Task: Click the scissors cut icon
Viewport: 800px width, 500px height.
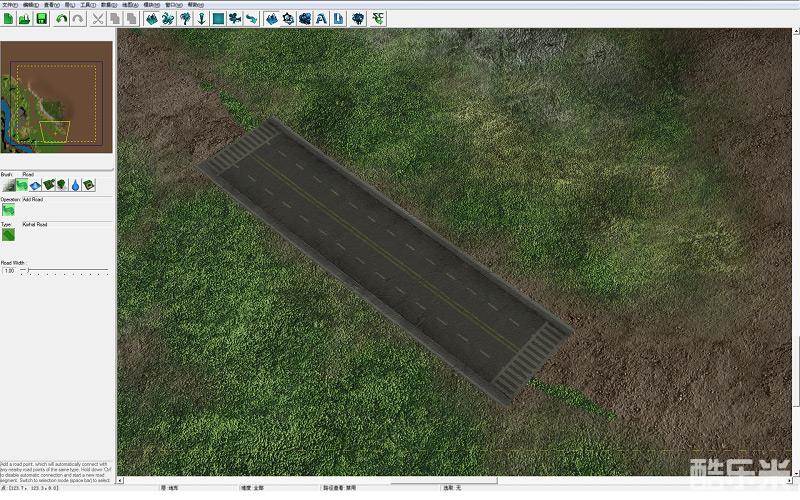Action: (98, 18)
